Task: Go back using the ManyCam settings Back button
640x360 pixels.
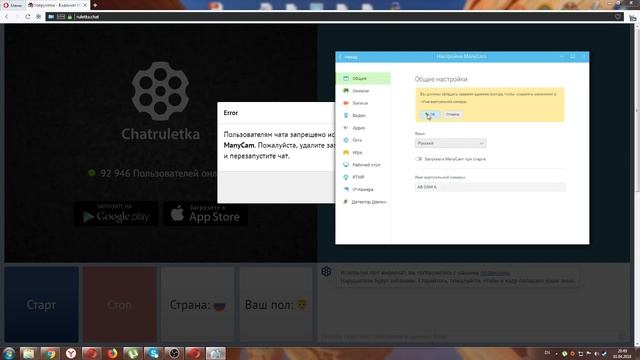Action: [348, 57]
